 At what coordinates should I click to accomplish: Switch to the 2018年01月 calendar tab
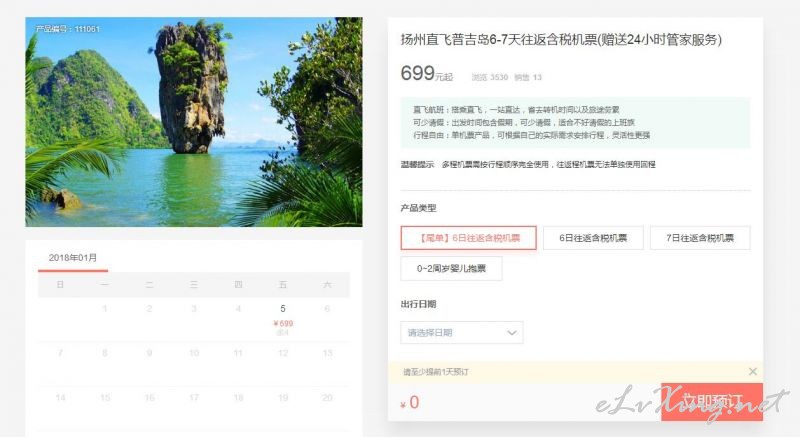pos(73,258)
